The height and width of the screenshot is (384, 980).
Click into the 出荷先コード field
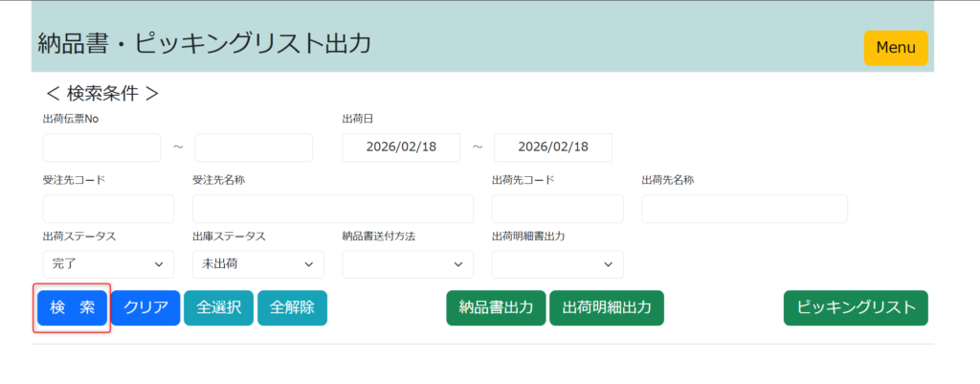point(557,209)
